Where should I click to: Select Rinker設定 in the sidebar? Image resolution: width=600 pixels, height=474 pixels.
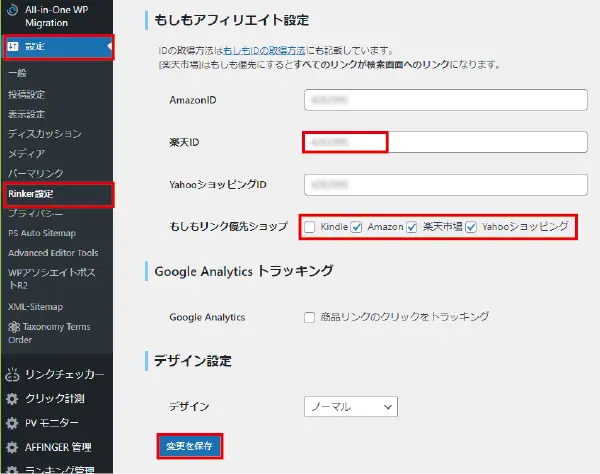(31, 194)
